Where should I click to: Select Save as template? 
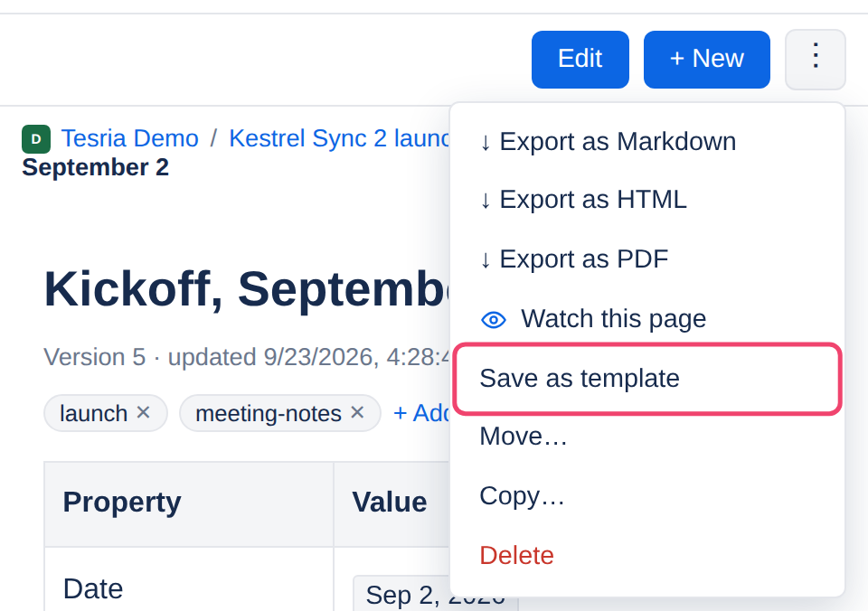647,379
